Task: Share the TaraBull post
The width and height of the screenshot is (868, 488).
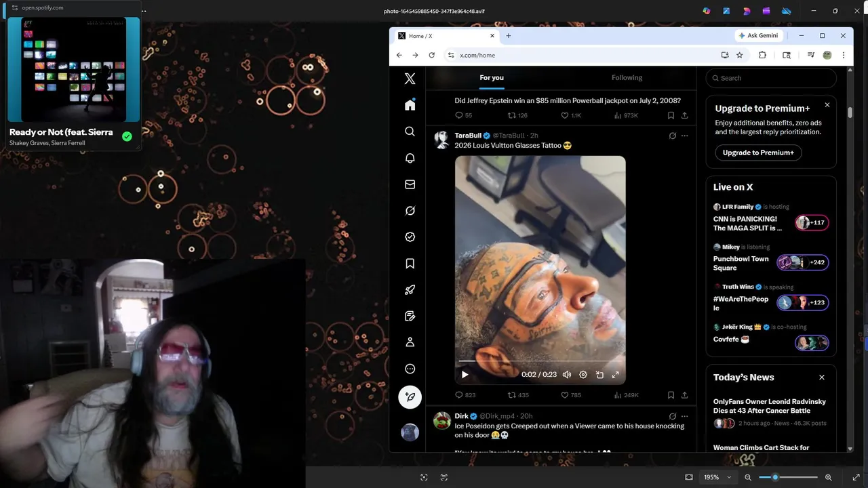Action: [x=684, y=395]
